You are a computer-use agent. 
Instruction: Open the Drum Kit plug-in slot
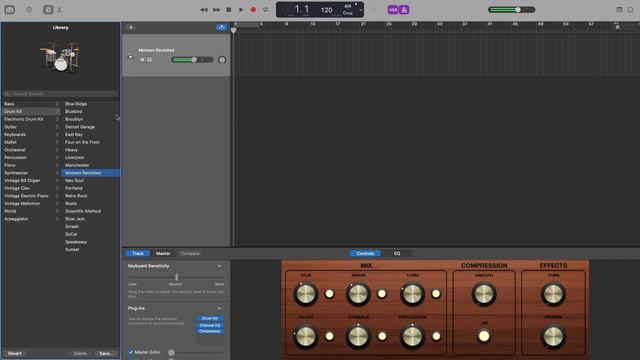coord(210,318)
